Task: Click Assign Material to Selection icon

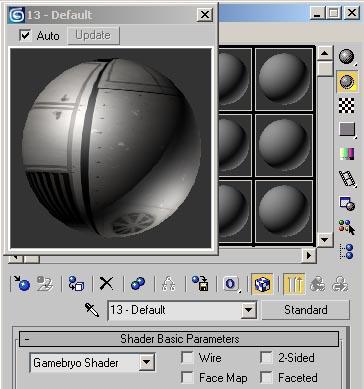Action: tap(76, 284)
